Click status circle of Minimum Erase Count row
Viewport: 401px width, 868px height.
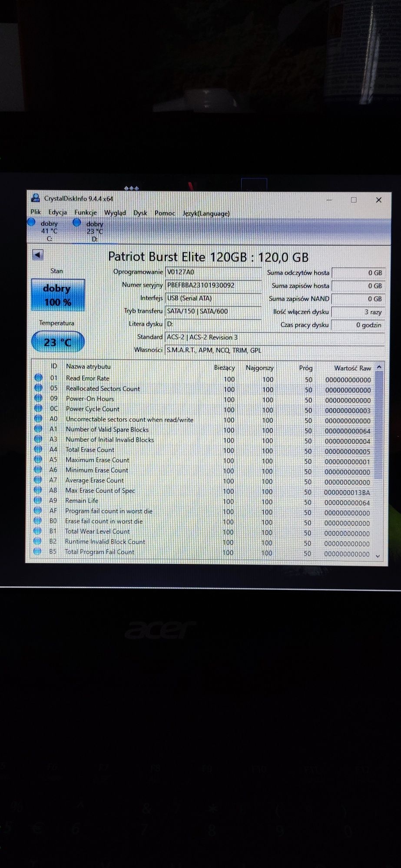point(38,470)
